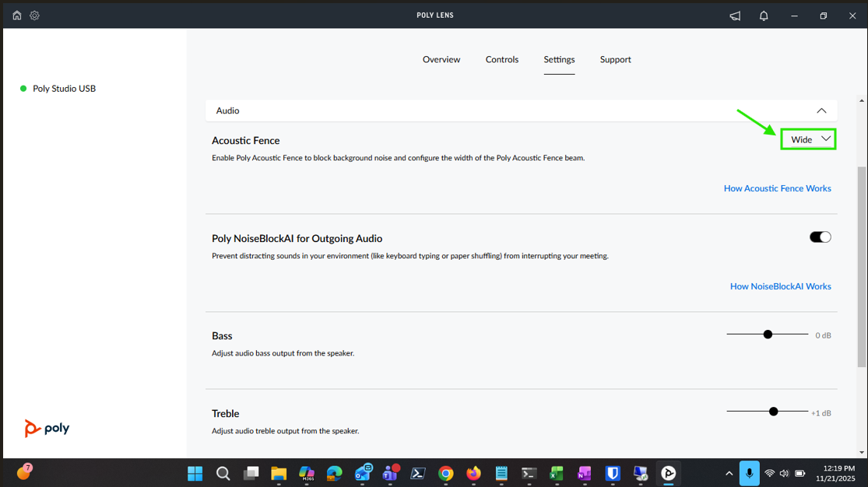
Task: Click the Bass slider handle
Action: pos(768,335)
